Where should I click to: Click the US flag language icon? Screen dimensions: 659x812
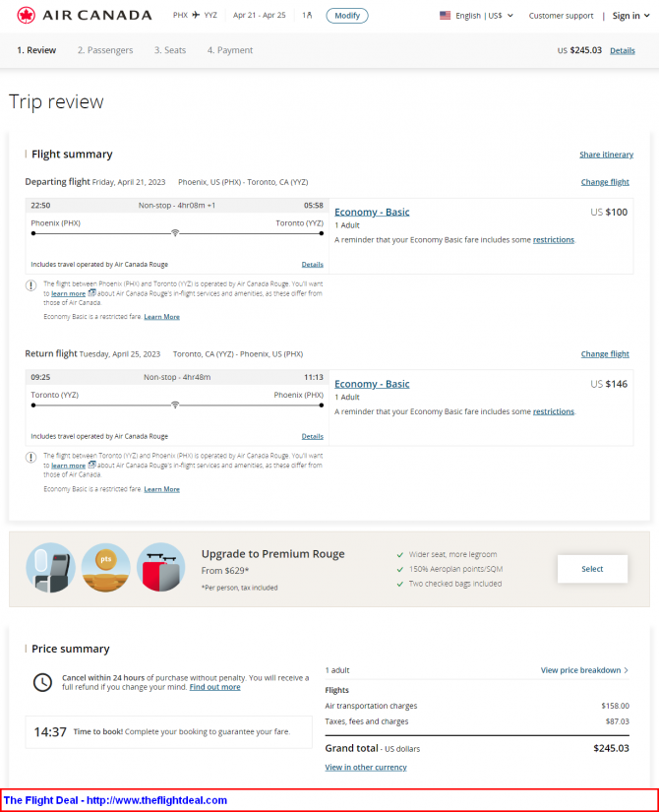pyautogui.click(x=445, y=16)
